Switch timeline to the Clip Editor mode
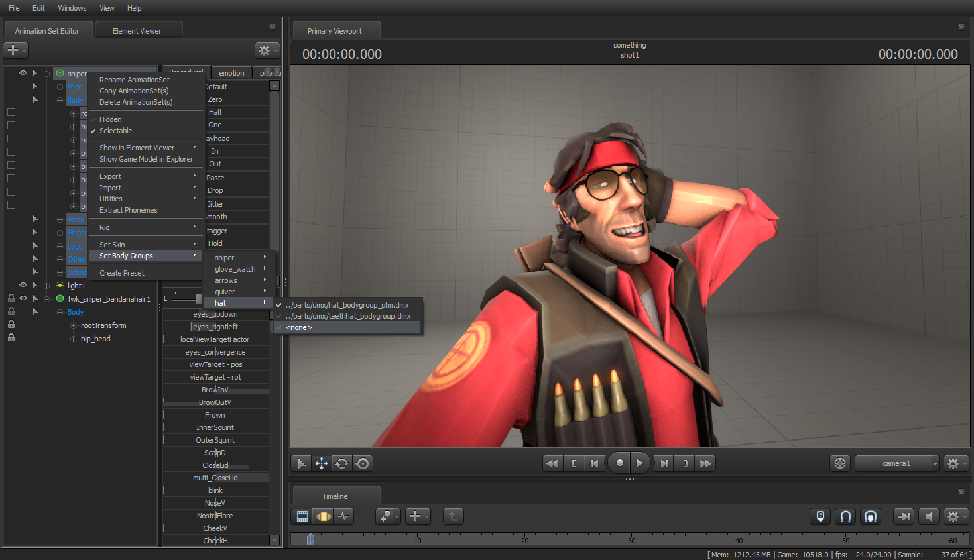974x560 pixels. tap(302, 516)
